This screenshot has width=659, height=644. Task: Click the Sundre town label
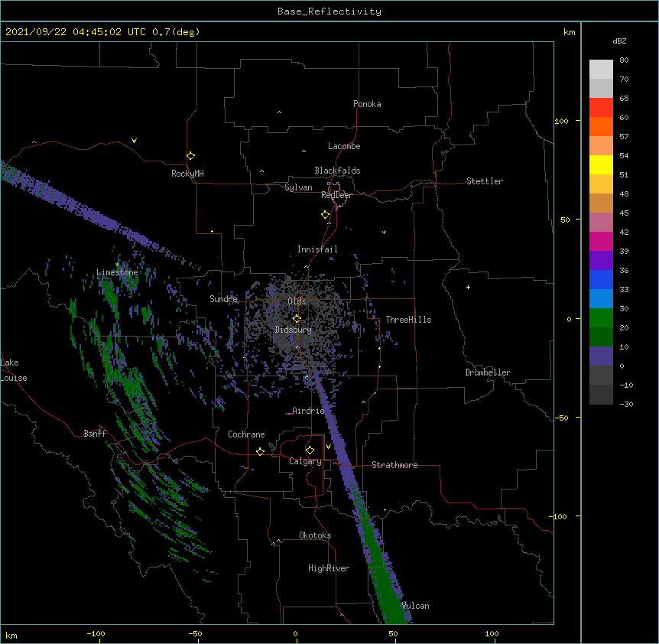tap(223, 299)
